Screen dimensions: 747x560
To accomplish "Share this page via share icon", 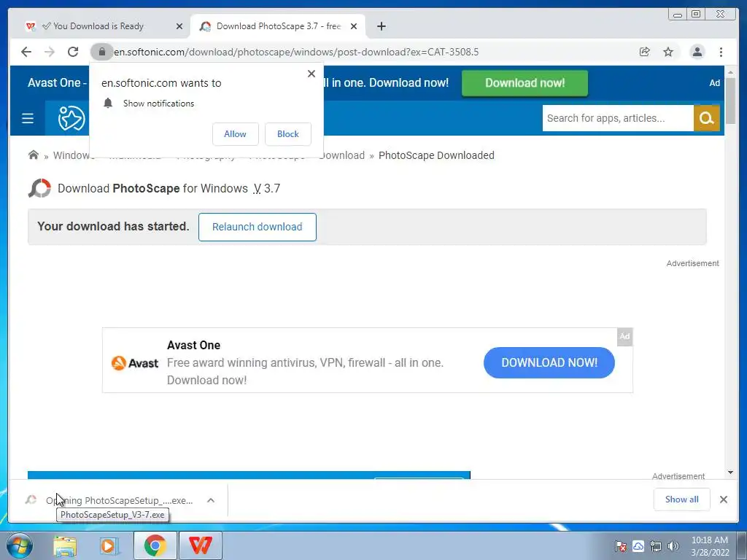I will coord(645,52).
